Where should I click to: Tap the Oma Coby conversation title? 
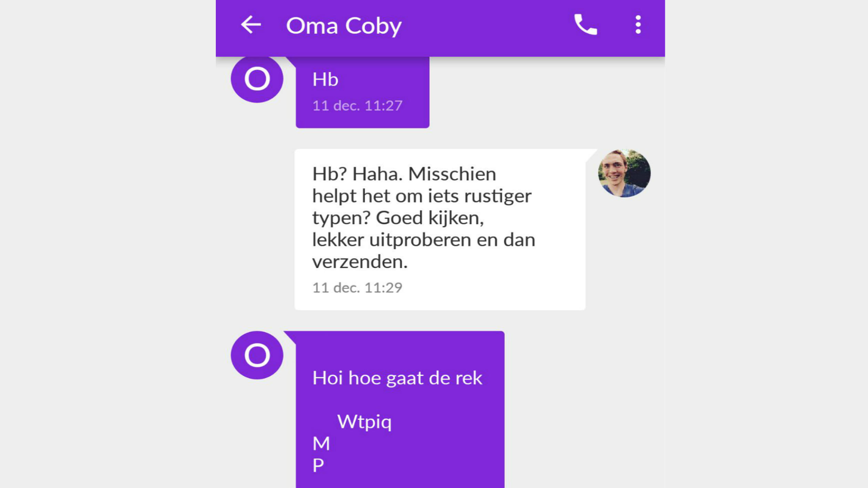click(x=344, y=26)
